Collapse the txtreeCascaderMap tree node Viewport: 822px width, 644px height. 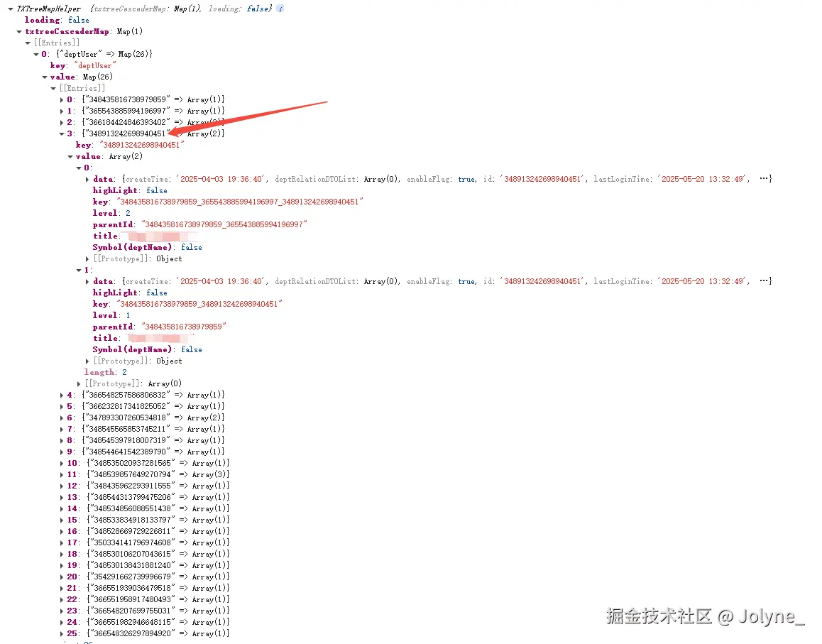[x=19, y=31]
